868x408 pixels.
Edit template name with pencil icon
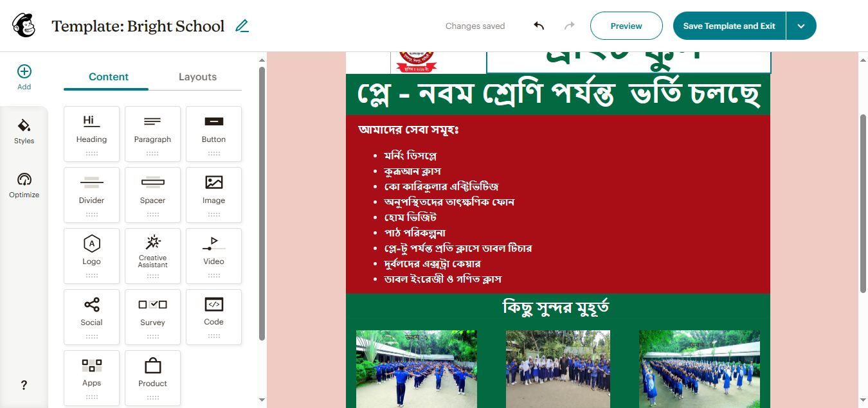point(242,26)
